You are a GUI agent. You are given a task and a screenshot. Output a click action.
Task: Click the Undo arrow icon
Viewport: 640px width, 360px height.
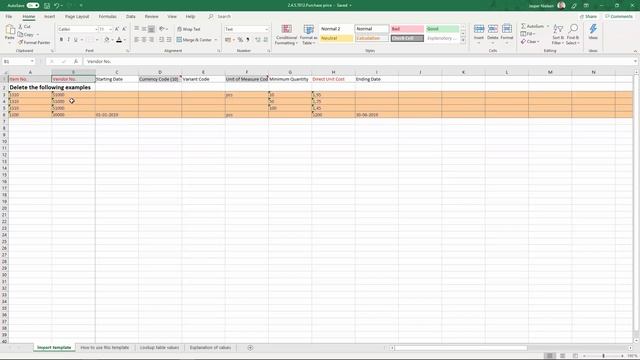coord(57,6)
